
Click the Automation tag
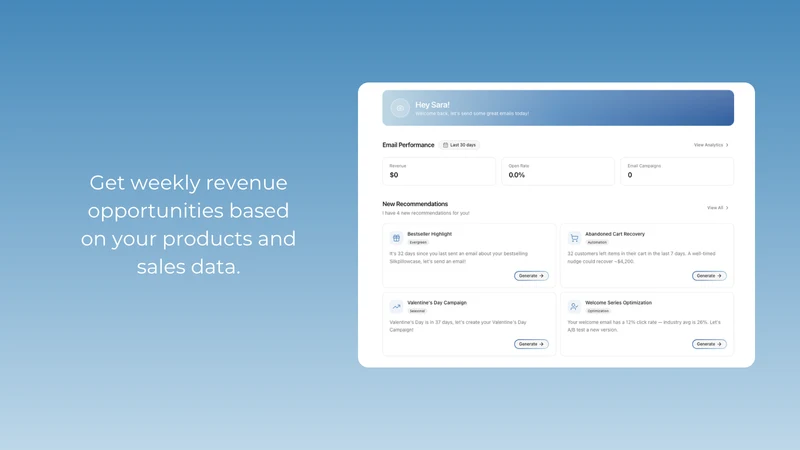point(597,242)
